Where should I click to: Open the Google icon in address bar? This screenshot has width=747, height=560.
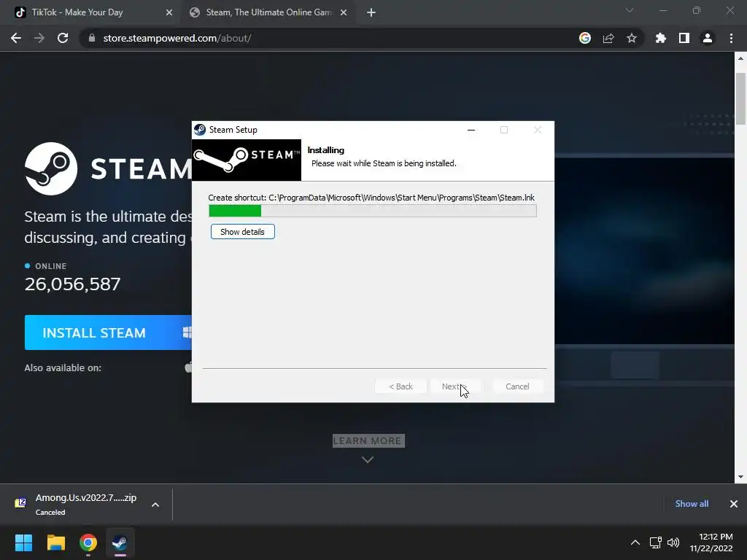point(585,38)
